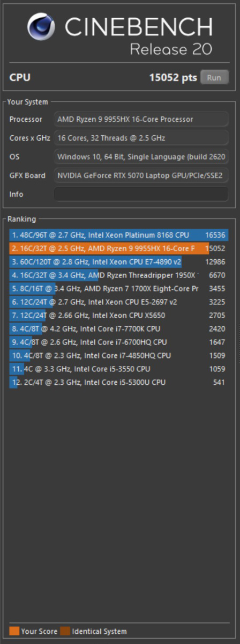Click the Core i5-5300U ranking row
240x644 pixels.
pos(119,383)
